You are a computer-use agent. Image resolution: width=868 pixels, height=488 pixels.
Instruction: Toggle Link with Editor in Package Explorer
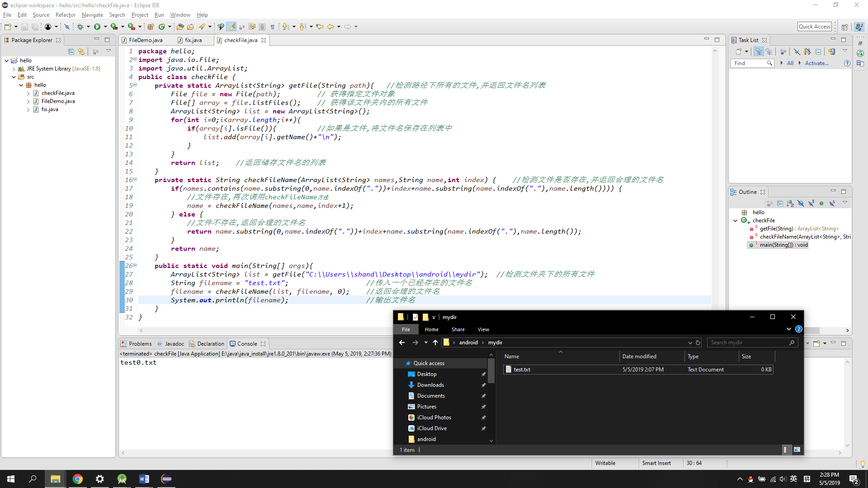[x=81, y=52]
